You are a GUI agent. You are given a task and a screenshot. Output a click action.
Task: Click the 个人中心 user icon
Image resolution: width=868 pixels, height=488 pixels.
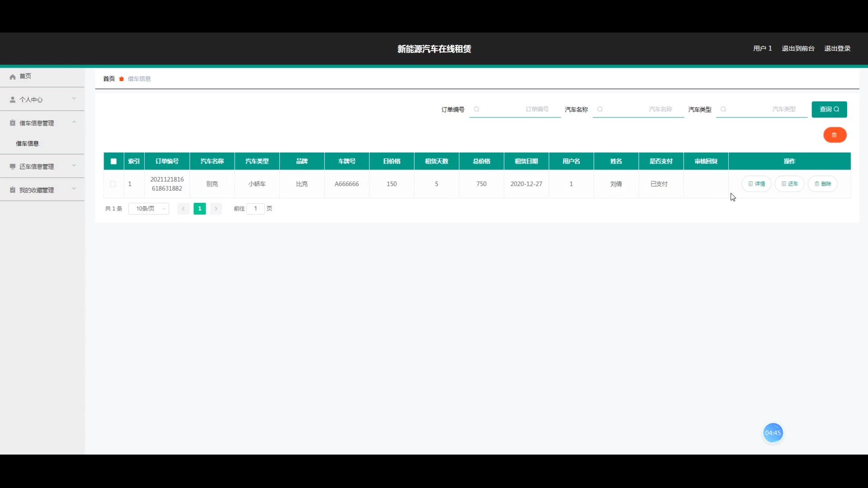tap(13, 100)
